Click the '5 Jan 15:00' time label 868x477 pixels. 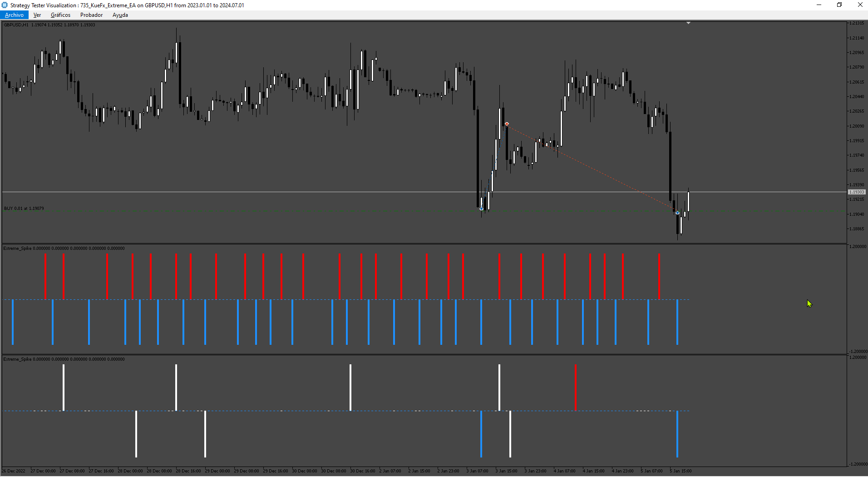point(681,471)
